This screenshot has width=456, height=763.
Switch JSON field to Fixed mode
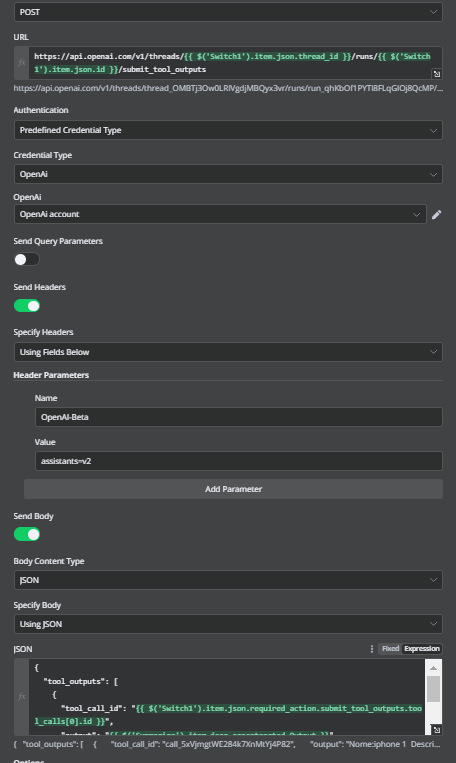pyautogui.click(x=390, y=649)
